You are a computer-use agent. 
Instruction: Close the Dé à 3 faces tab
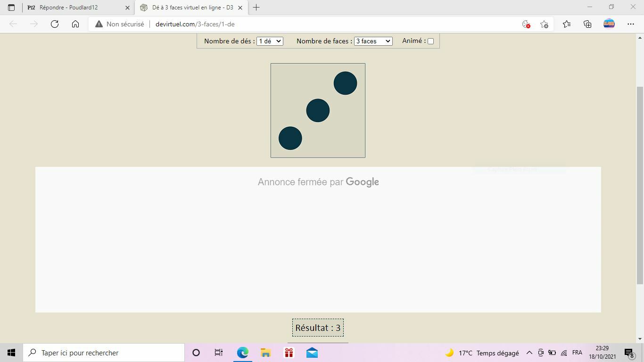[240, 8]
